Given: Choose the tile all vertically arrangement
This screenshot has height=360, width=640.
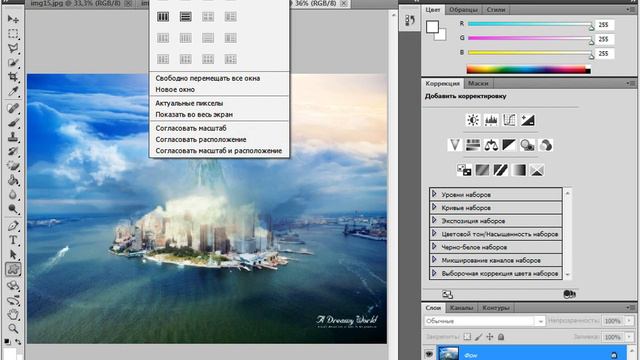Looking at the screenshot, I should tap(163, 17).
